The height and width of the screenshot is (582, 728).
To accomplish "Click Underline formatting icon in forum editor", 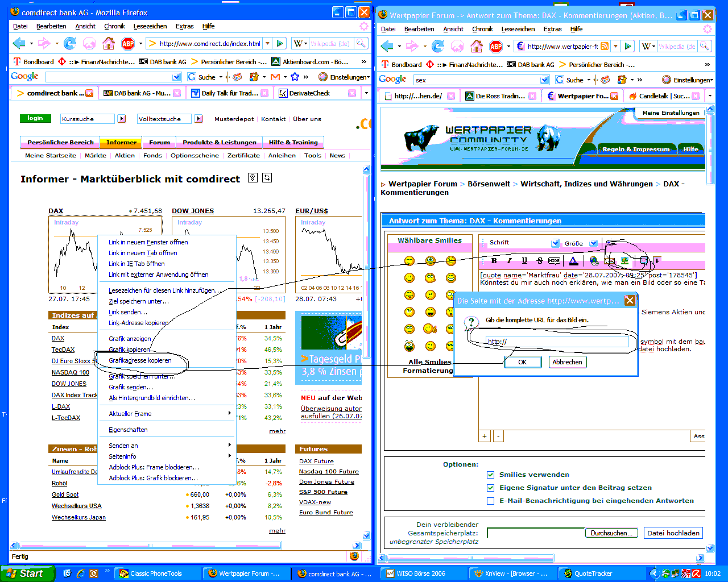I will click(x=524, y=261).
